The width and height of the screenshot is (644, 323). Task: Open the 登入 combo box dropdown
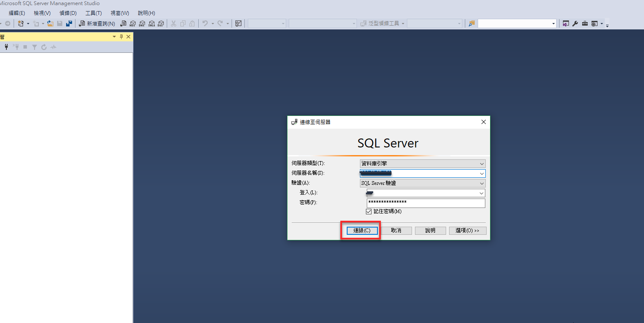(482, 193)
